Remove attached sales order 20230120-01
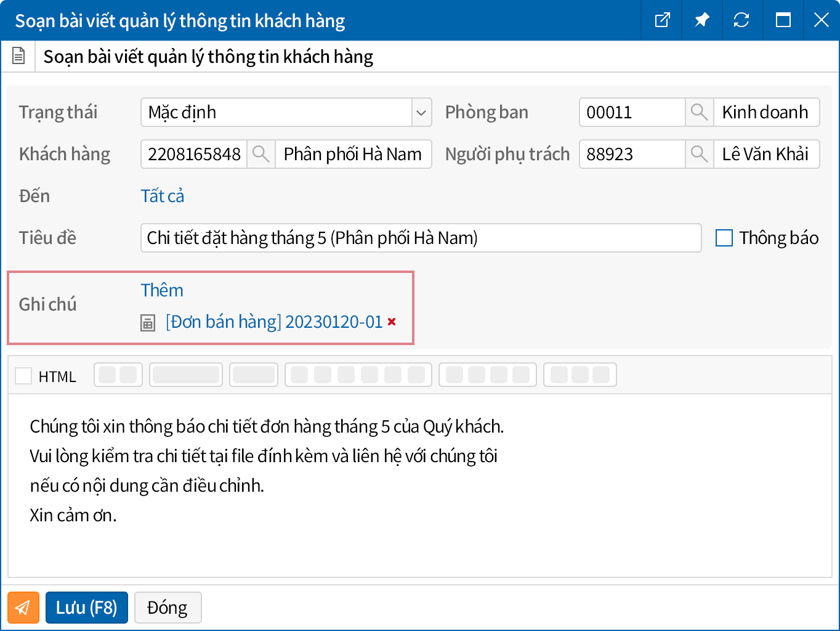840x631 pixels. pos(392,322)
